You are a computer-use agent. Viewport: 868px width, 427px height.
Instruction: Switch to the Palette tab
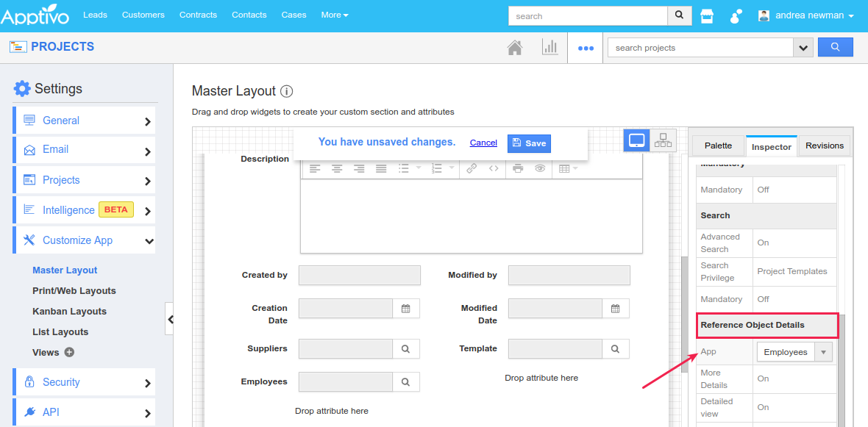coord(718,146)
